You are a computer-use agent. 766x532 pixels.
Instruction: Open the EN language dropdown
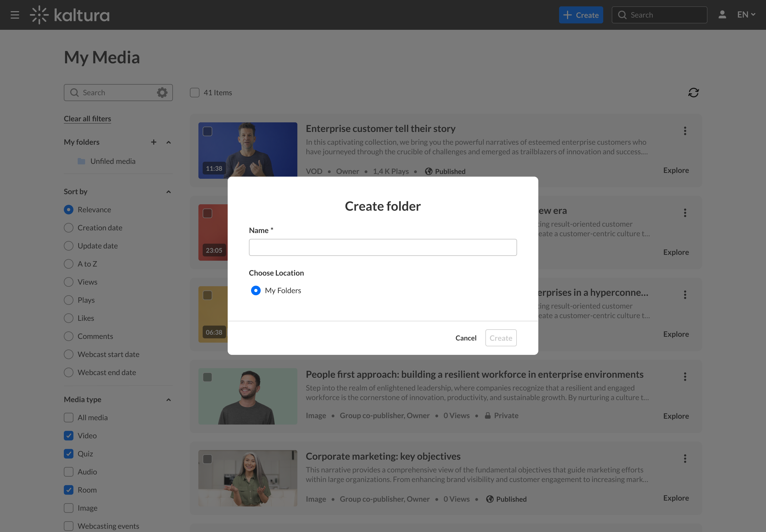(746, 15)
